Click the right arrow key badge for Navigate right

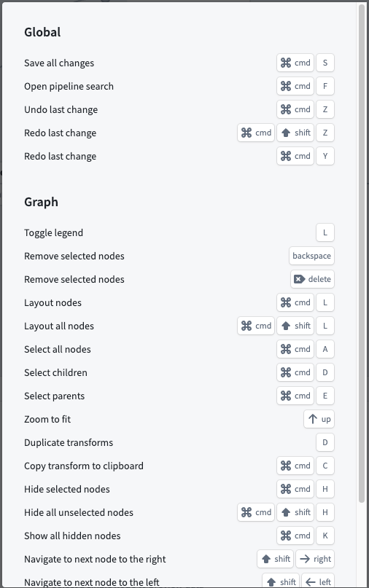[x=314, y=559]
